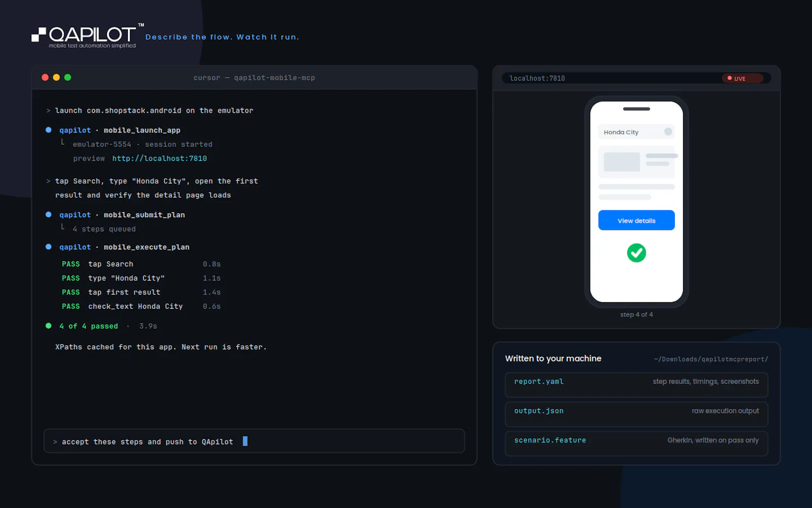Click the red LIVE indicator badge
812x508 pixels.
pos(742,78)
